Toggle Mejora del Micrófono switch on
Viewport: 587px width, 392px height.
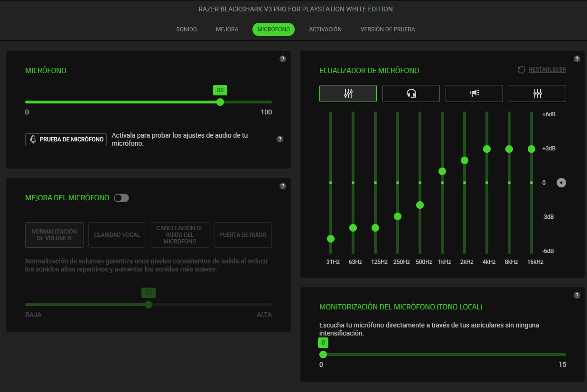(x=121, y=198)
